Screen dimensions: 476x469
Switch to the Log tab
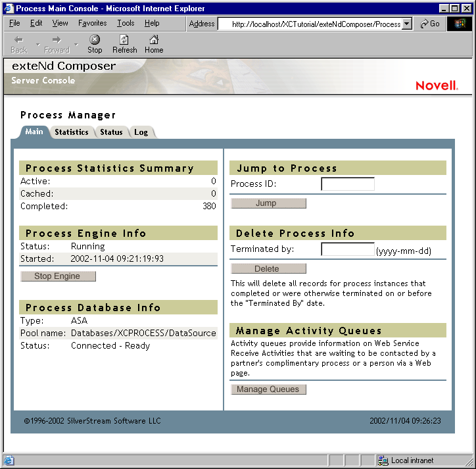(141, 132)
